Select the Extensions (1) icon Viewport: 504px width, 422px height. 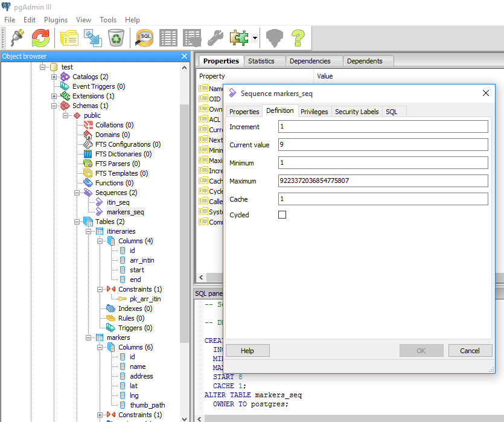(x=65, y=96)
